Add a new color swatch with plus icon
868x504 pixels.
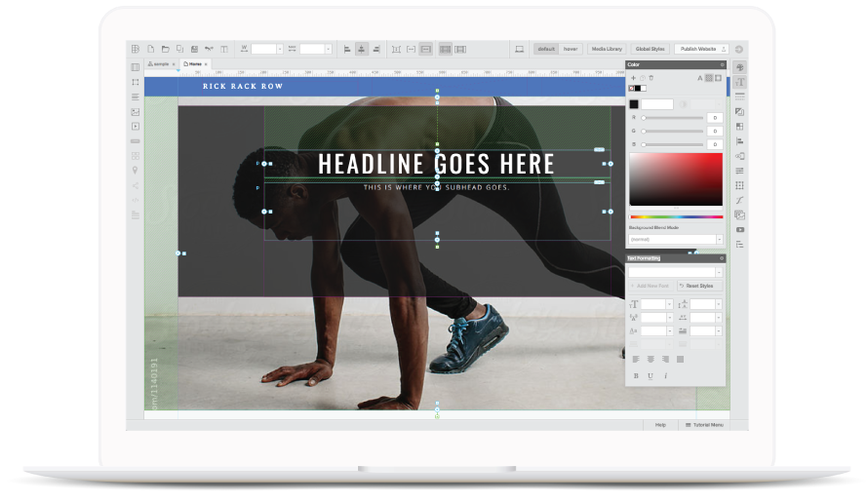click(633, 78)
